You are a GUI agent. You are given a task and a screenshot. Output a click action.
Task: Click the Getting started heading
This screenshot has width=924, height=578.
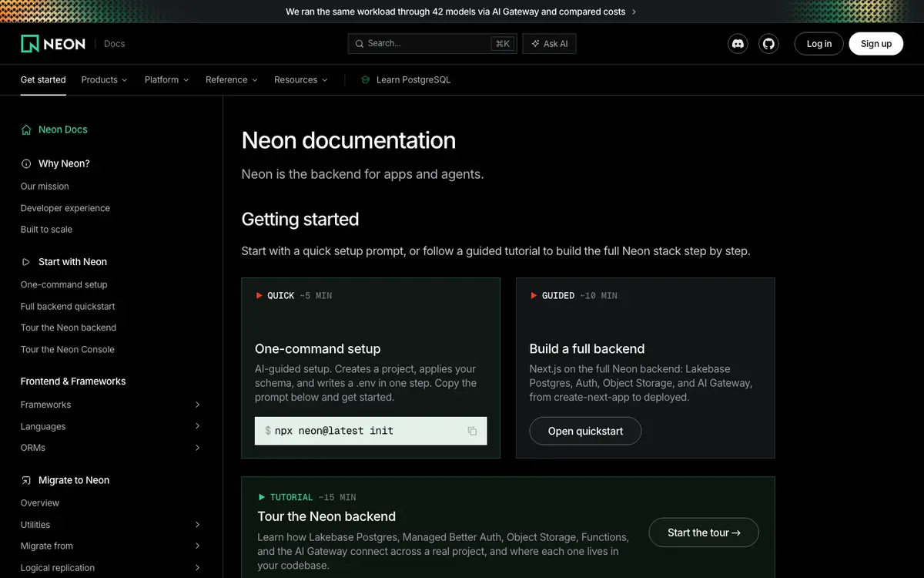tap(300, 220)
